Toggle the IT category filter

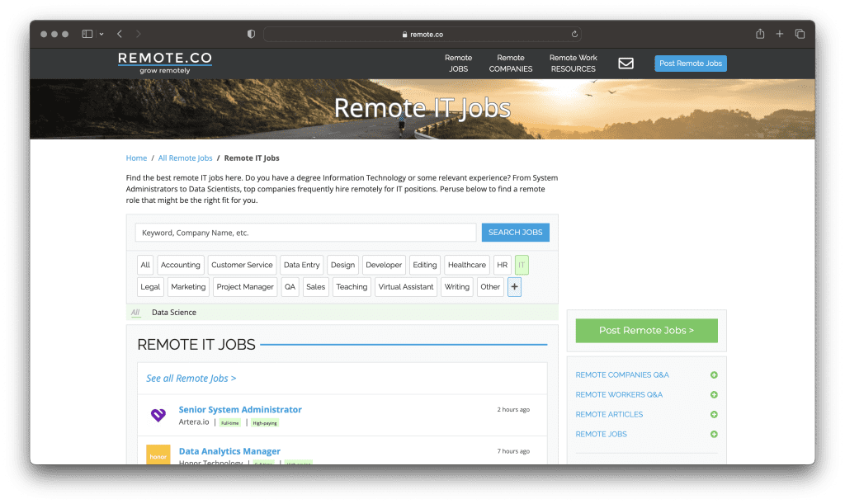[x=521, y=264]
